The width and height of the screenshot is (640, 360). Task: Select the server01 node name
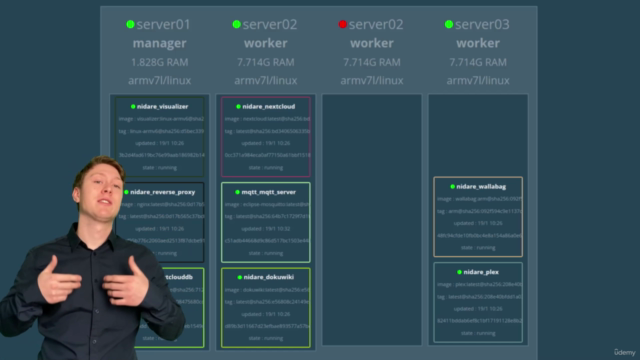tap(164, 24)
